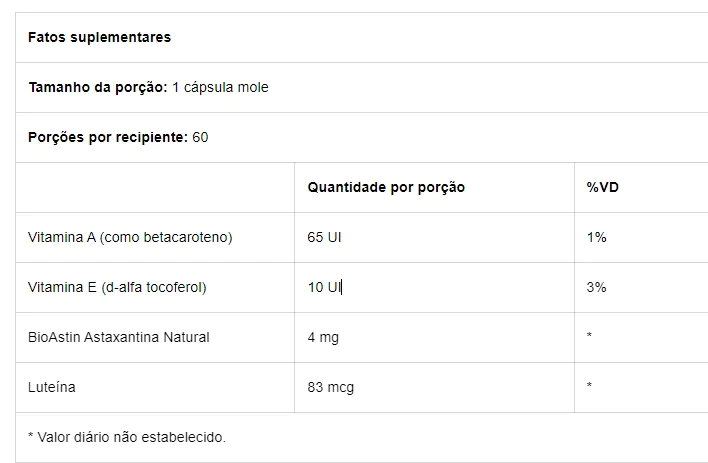708x463 pixels.
Task: Click the 'Porções por recipiente: 60' row
Action: coord(118,137)
